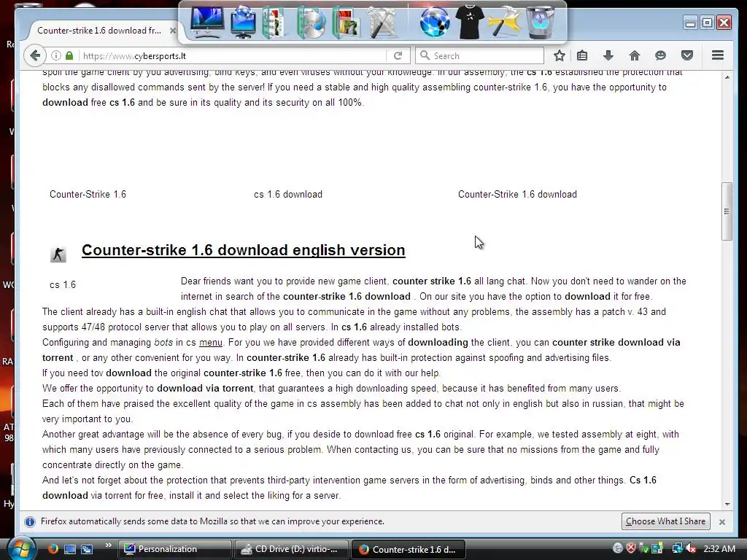Expand the Quick Launch overflow chevron
Screen dimensions: 747x560
pyautogui.click(x=108, y=545)
